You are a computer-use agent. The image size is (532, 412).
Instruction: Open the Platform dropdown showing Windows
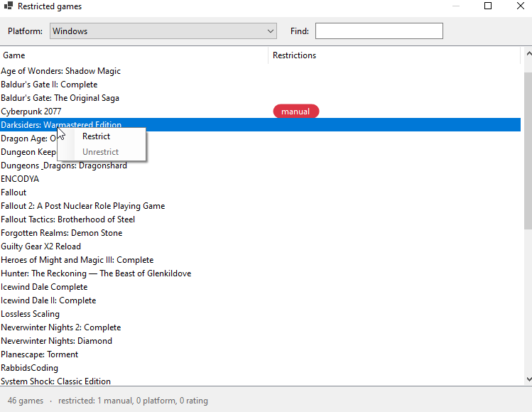[x=163, y=31]
